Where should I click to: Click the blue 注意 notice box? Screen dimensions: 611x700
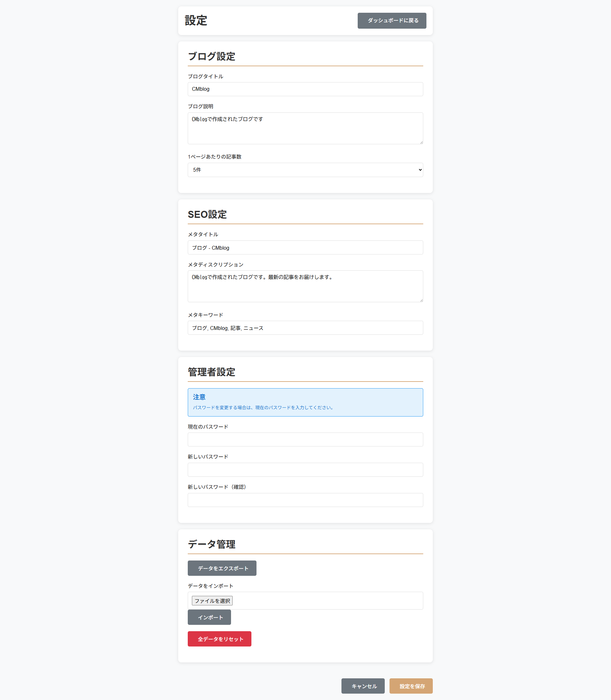pos(305,402)
